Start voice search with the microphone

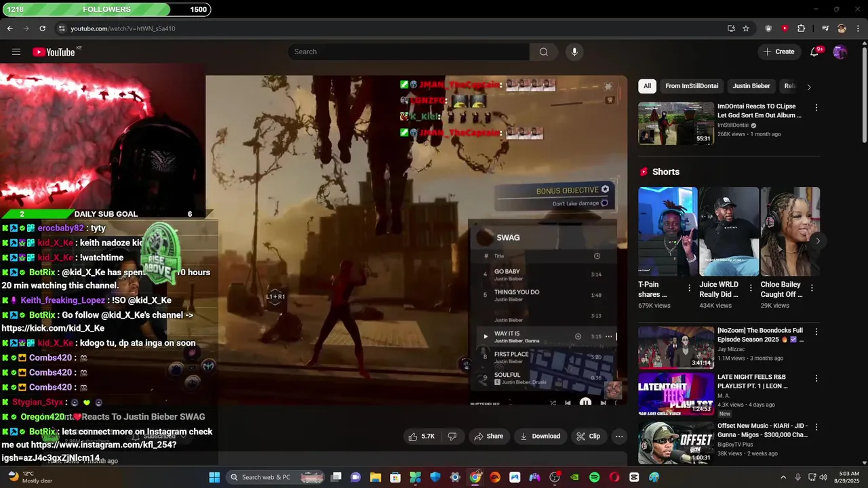pyautogui.click(x=574, y=52)
